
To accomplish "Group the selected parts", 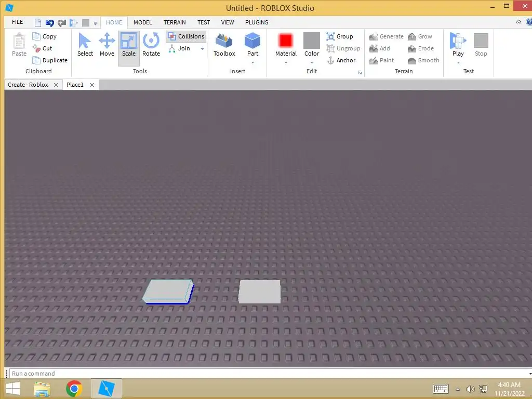I will (x=340, y=36).
